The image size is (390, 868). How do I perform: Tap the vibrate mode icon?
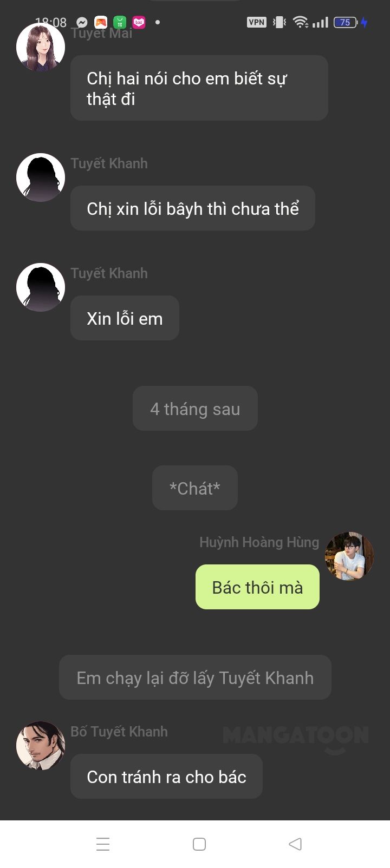(279, 22)
